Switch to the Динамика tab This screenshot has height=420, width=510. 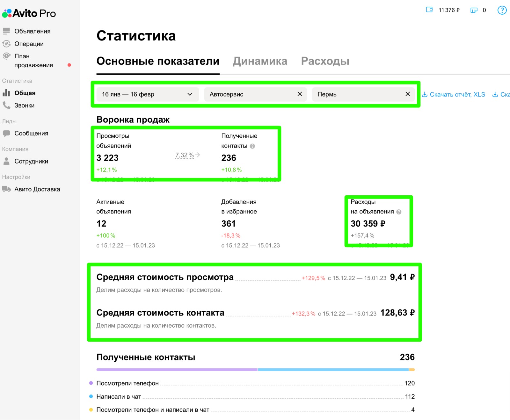coord(260,61)
